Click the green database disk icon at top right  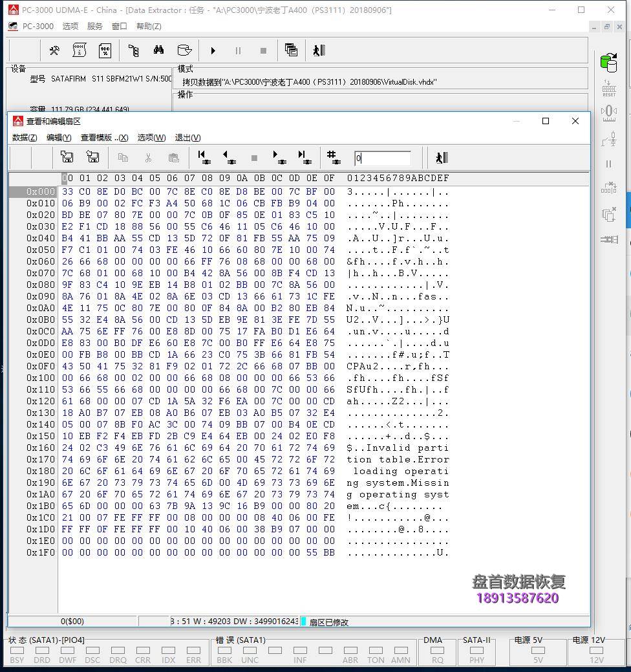click(608, 62)
